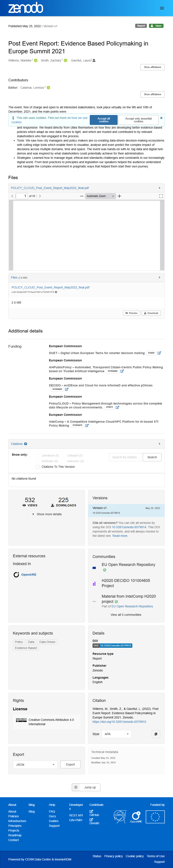Click the Export button
The image size is (173, 868).
click(x=70, y=765)
